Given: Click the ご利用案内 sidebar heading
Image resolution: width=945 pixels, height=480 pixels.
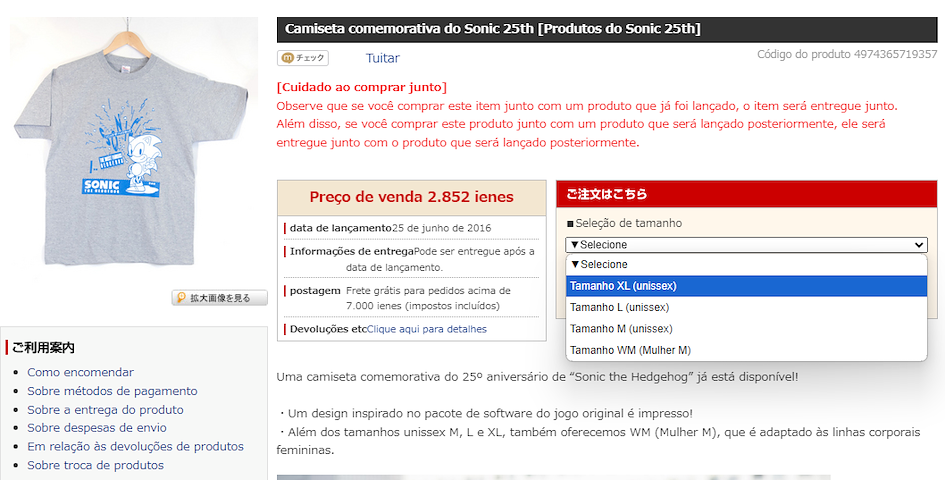Looking at the screenshot, I should (x=43, y=348).
